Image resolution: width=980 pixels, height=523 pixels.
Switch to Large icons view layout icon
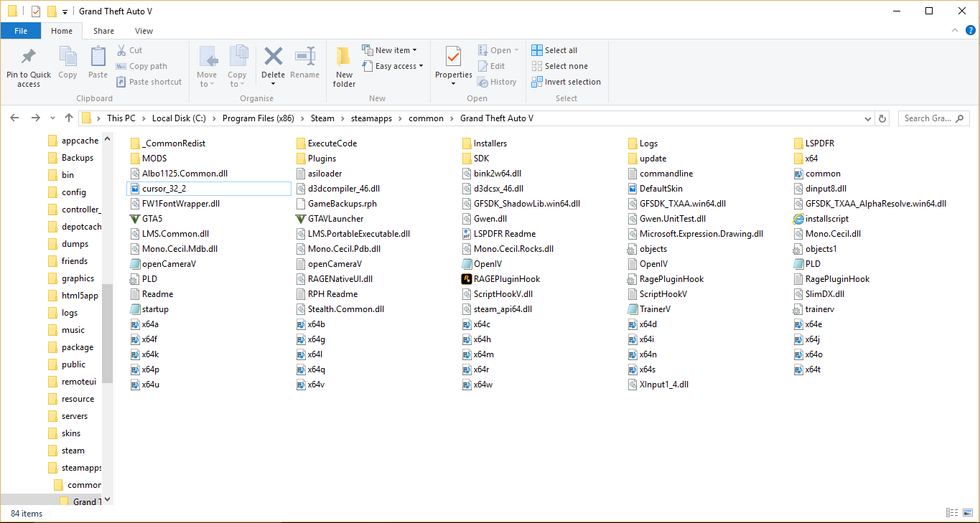(x=968, y=513)
